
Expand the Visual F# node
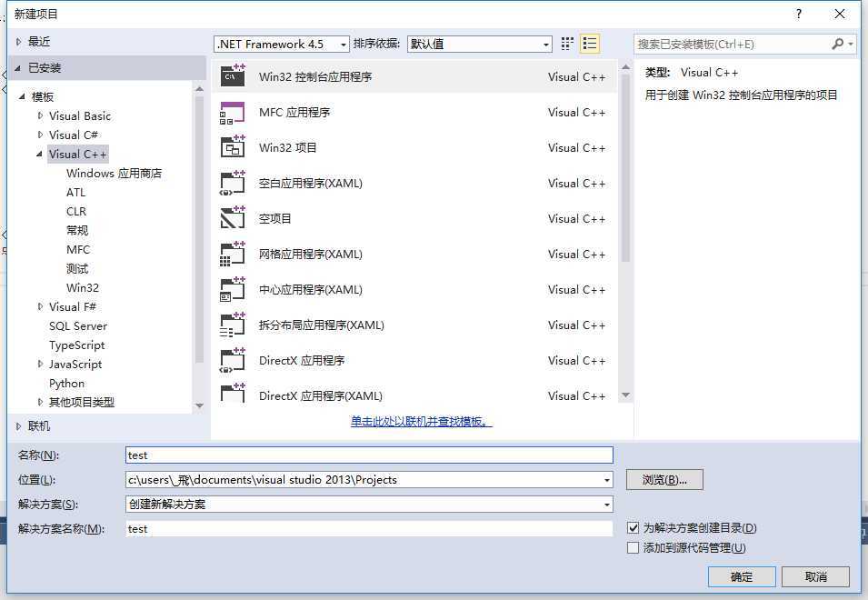[40, 306]
